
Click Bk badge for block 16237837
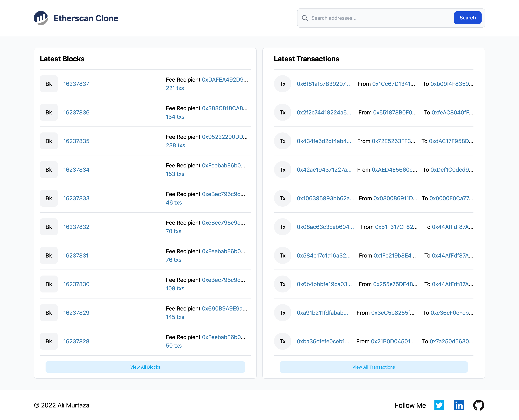[49, 84]
